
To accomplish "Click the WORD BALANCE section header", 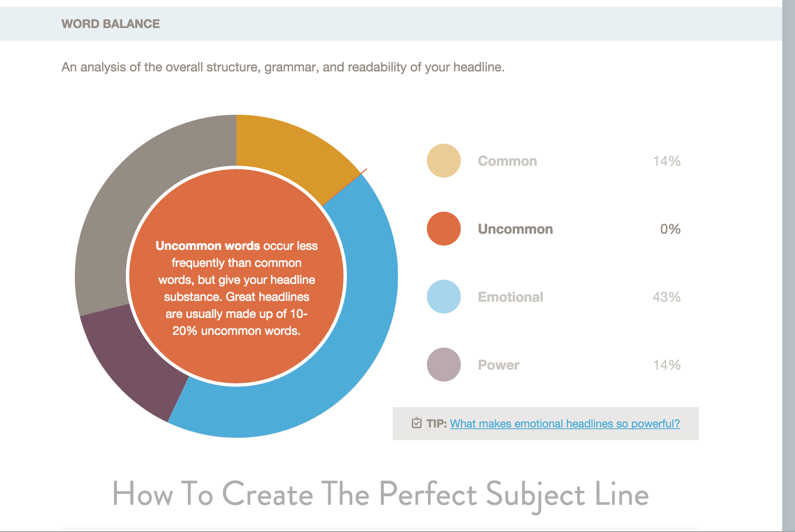I will click(111, 24).
